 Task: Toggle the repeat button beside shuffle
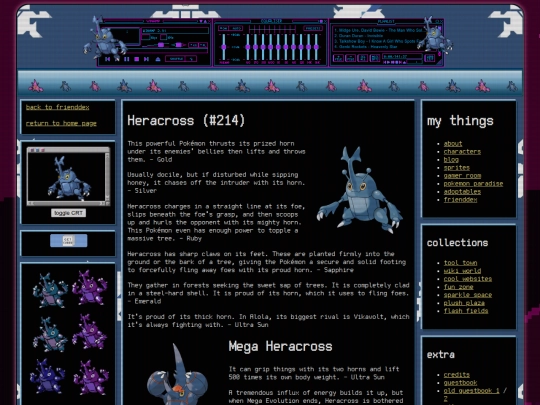point(191,59)
